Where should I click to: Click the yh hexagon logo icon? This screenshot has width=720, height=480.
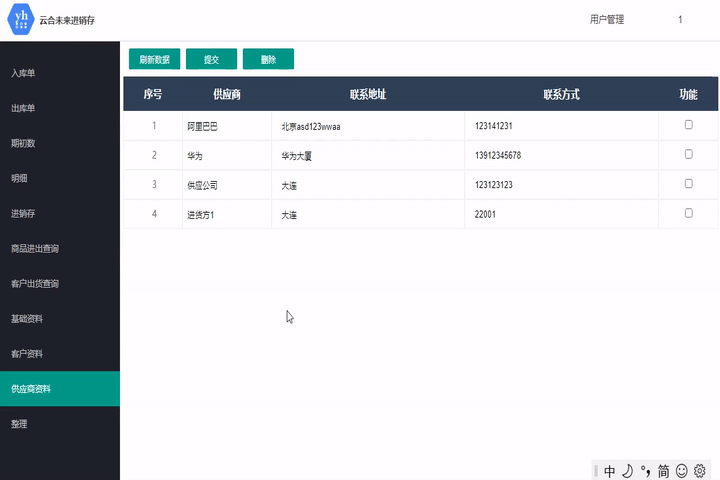click(21, 19)
